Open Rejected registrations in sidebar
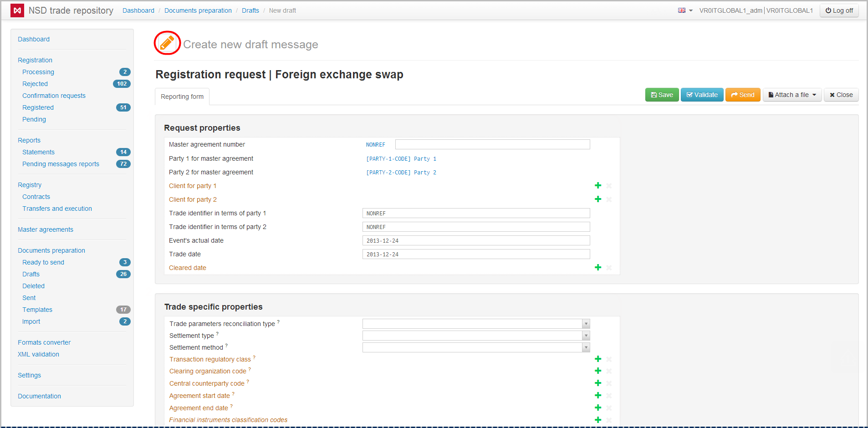 coord(35,84)
